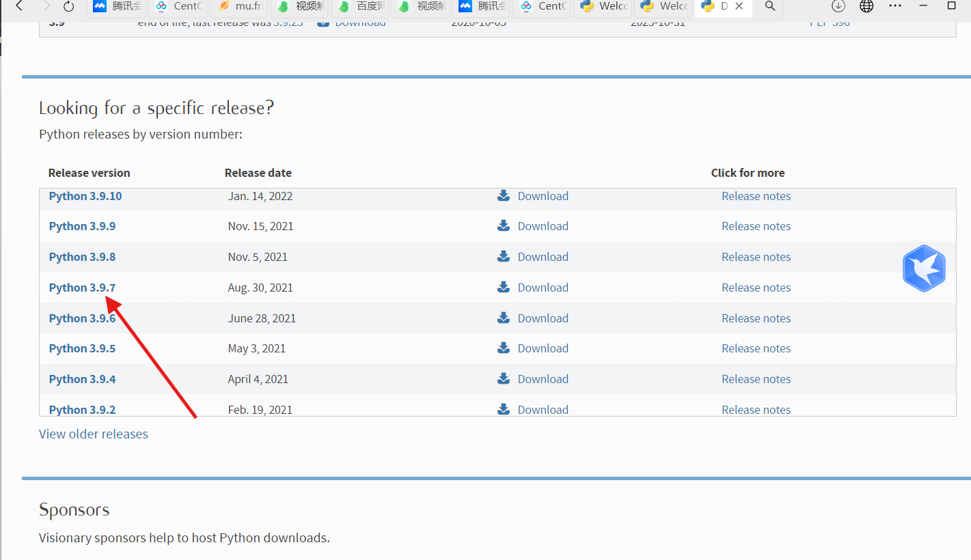971x560 pixels.
Task: Open Release notes for Python 3.9.10
Action: (756, 196)
